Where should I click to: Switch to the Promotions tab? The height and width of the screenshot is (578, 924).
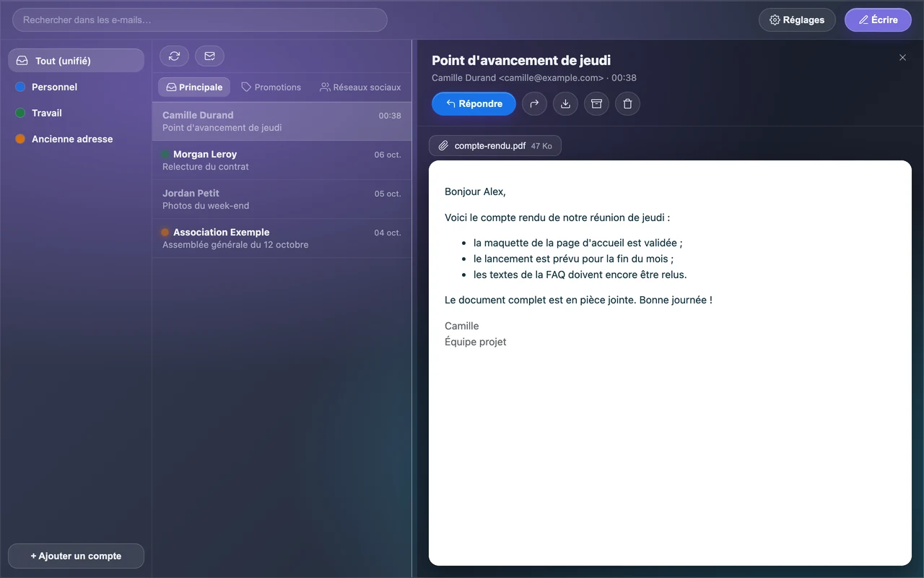(271, 87)
